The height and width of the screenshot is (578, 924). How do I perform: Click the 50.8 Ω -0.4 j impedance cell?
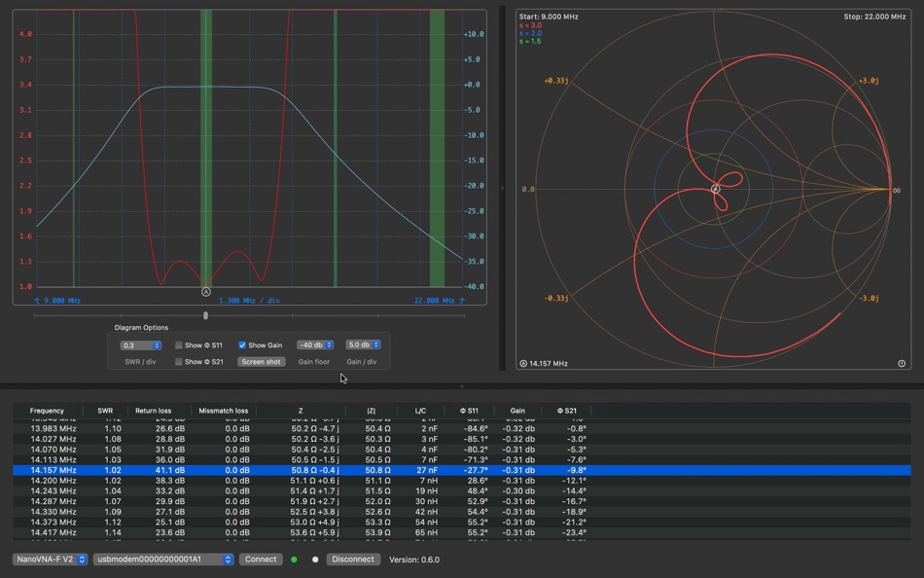point(315,470)
